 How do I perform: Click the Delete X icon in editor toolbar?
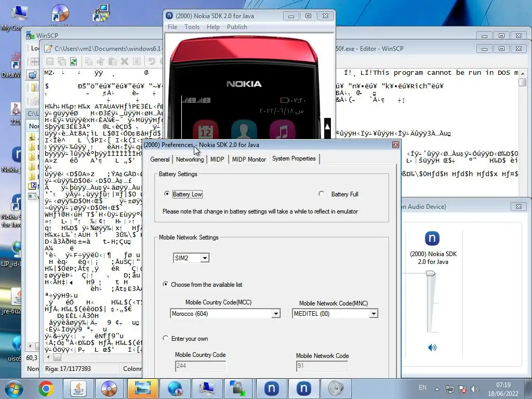pos(125,61)
